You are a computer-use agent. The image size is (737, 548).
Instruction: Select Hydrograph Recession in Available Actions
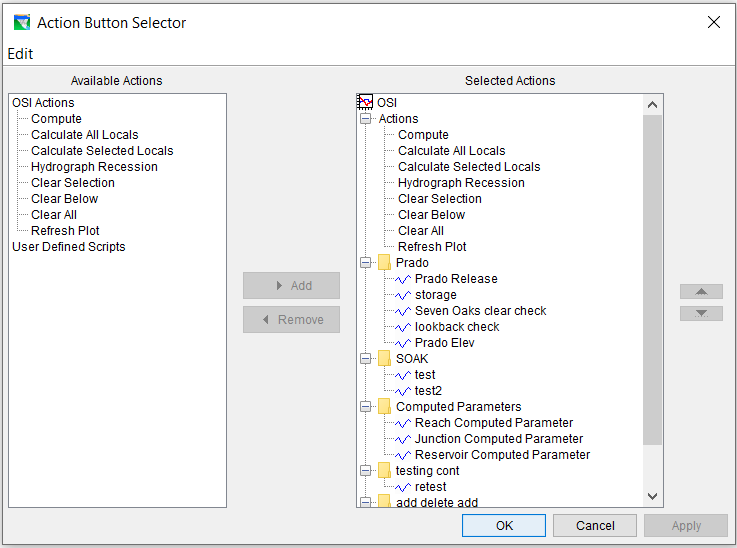pyautogui.click(x=94, y=167)
